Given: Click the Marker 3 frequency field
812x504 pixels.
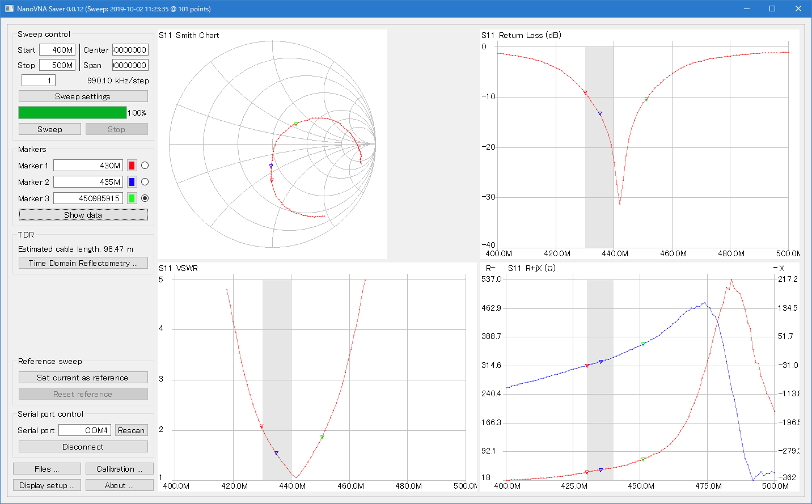Looking at the screenshot, I should pyautogui.click(x=88, y=198).
